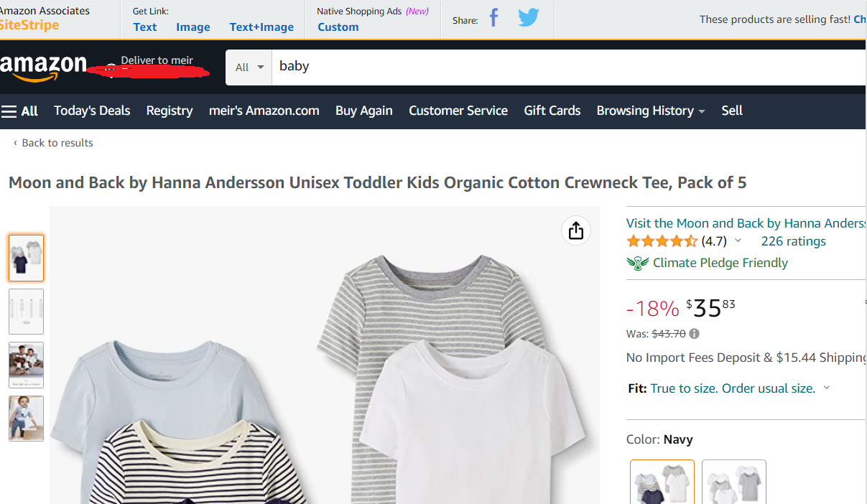This screenshot has height=504, width=867.
Task: Go back to search results
Action: [x=54, y=143]
